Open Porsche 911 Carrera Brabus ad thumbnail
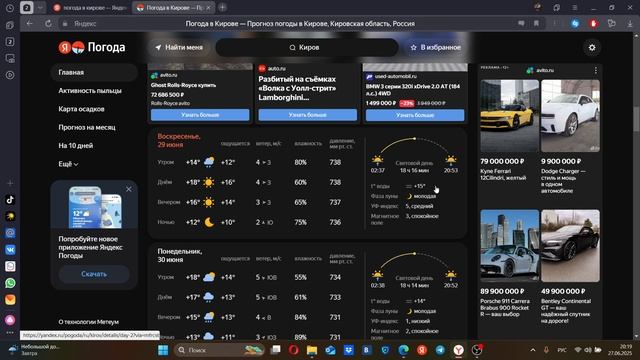 (509, 246)
